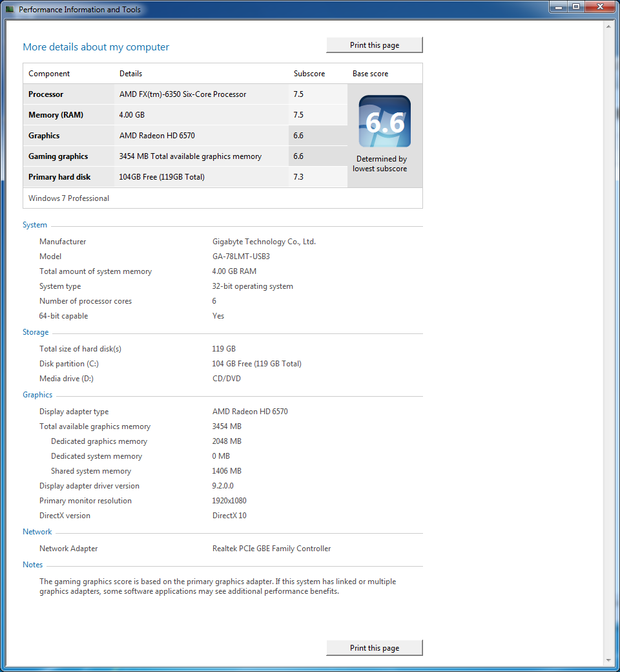The height and width of the screenshot is (672, 620).
Task: Click the Windows 7 Professional edition text
Action: (68, 198)
